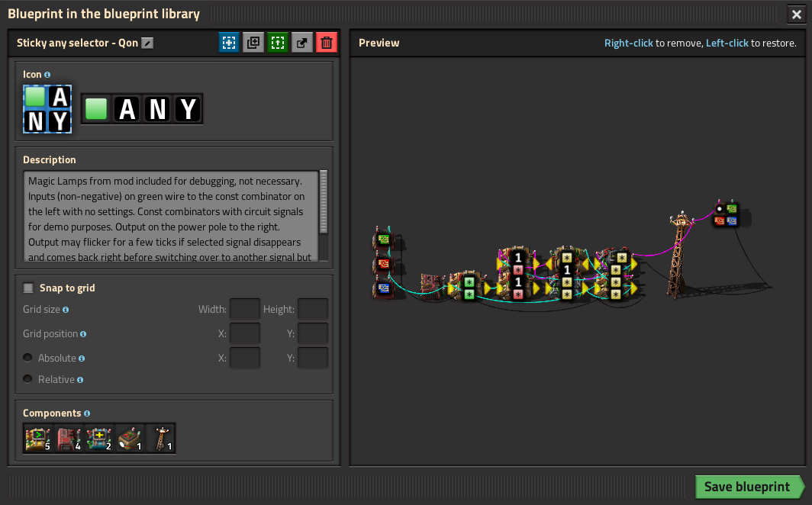
Task: Click the 'Right-click' hint text
Action: pos(629,43)
